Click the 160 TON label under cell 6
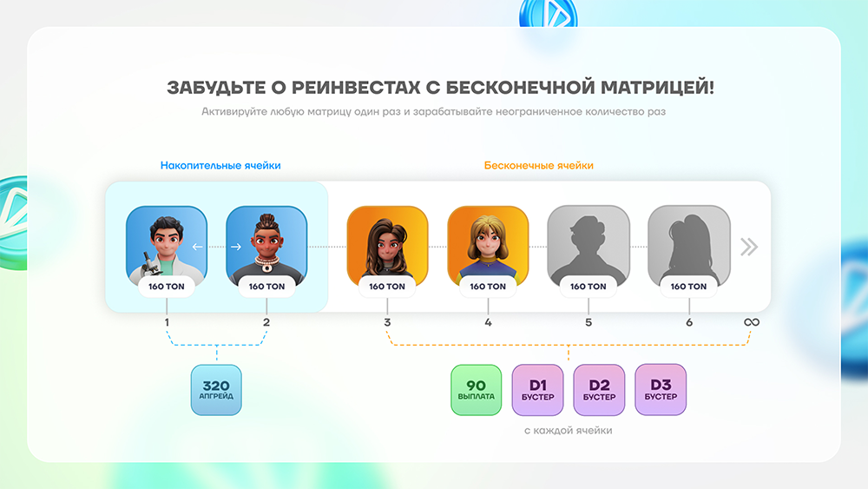The image size is (868, 489). (x=688, y=287)
